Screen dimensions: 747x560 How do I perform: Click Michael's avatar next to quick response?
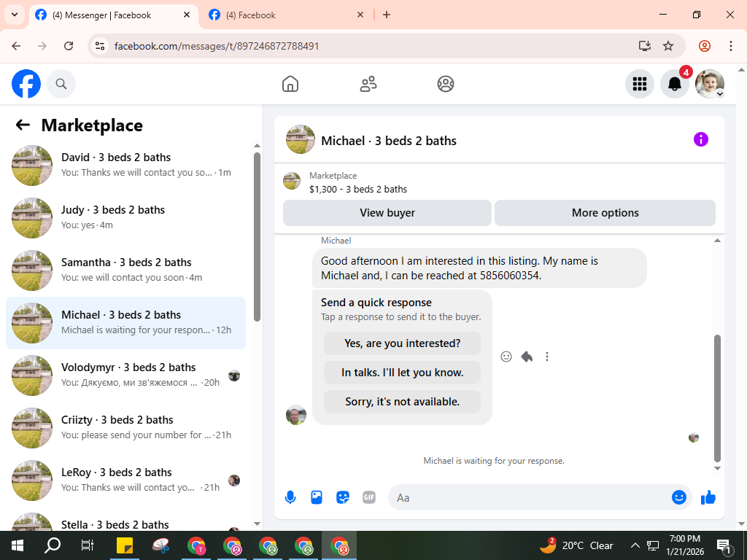click(x=296, y=415)
